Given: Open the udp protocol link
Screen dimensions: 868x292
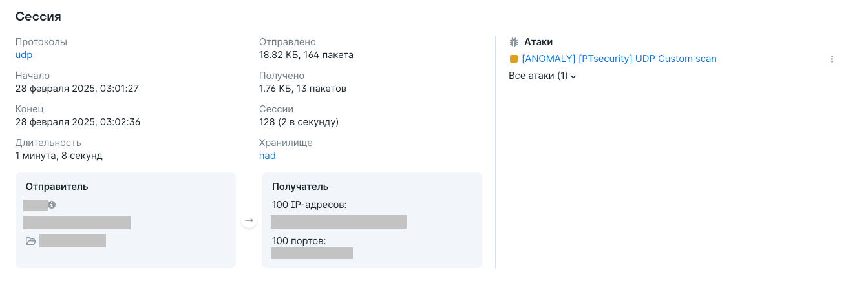Looking at the screenshot, I should coord(24,55).
